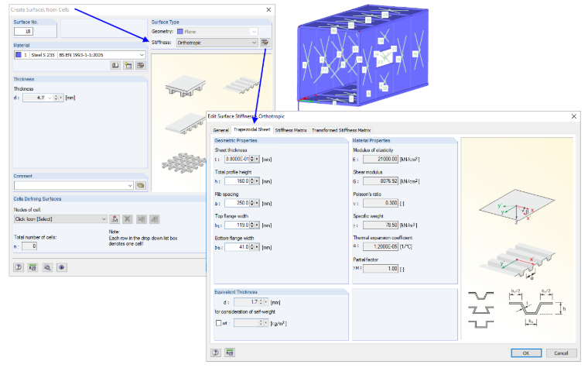
Task: Click select cell nodes icon beside Nodes of cell
Action: pyautogui.click(x=115, y=219)
